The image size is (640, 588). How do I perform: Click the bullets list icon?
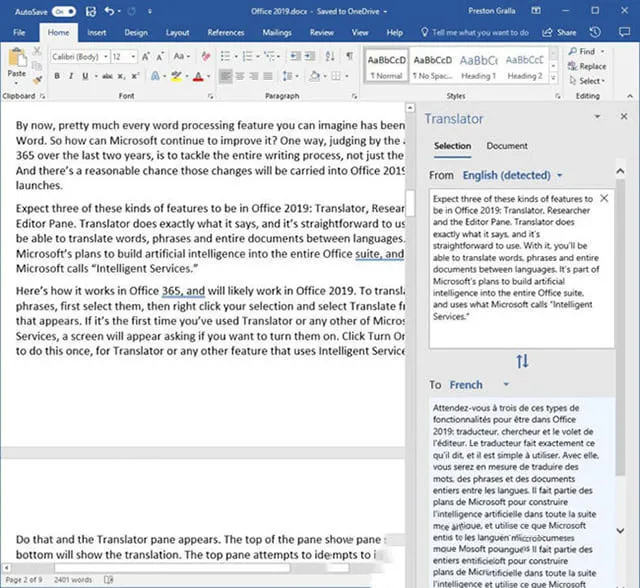tap(225, 56)
